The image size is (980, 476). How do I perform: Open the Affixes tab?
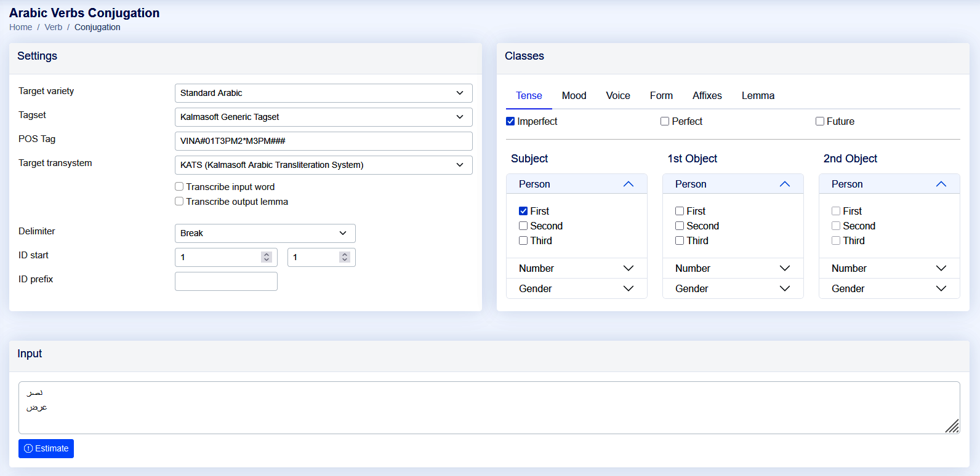[x=707, y=95]
